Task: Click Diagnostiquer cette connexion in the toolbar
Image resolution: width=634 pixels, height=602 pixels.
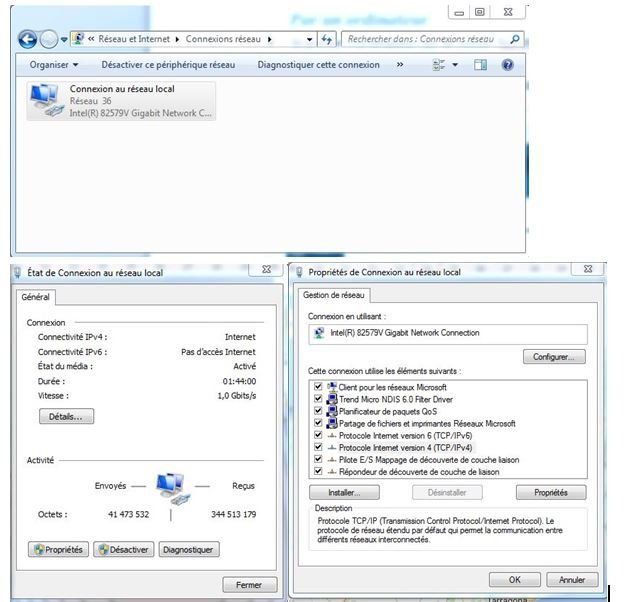Action: [x=318, y=65]
